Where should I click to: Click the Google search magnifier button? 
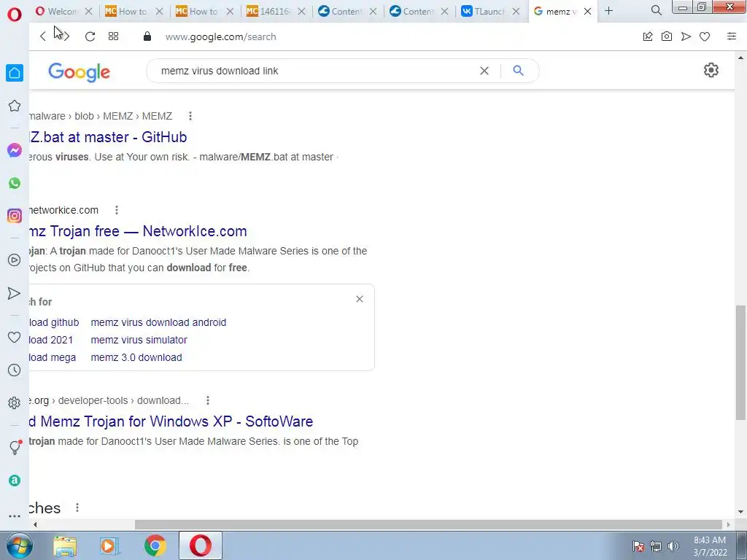(x=519, y=71)
